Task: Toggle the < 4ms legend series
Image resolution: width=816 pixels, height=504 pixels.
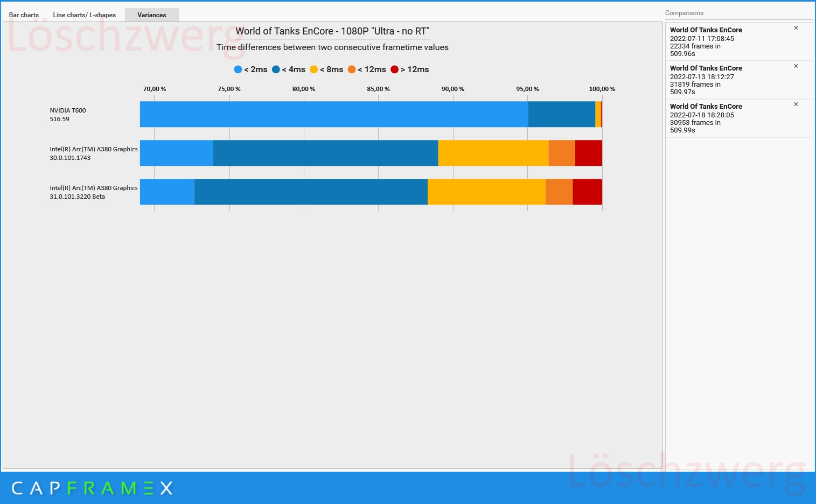Action: click(289, 69)
